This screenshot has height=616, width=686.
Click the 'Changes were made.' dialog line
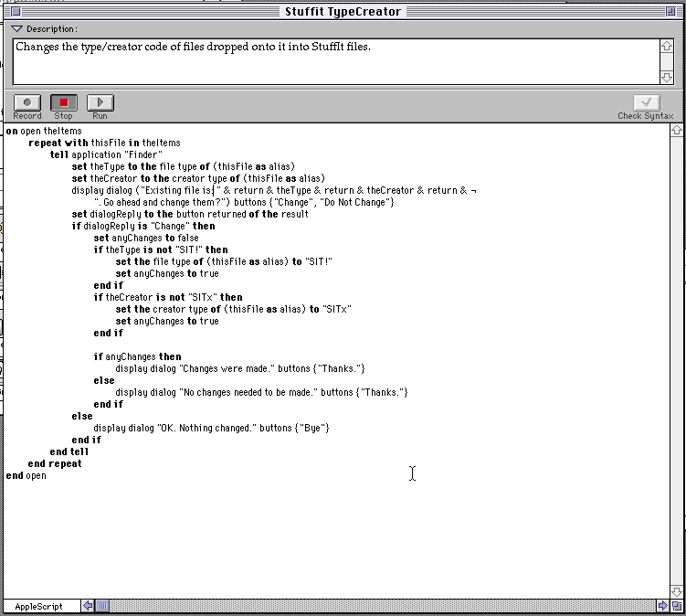coord(240,368)
